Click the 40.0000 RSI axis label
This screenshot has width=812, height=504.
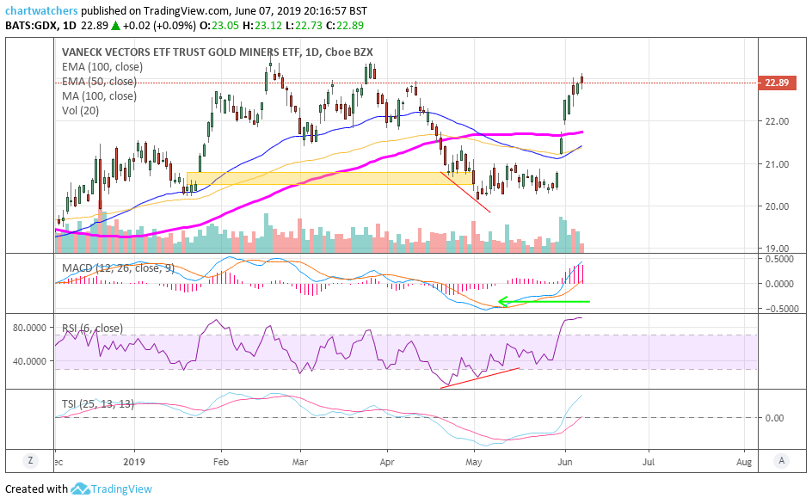pyautogui.click(x=30, y=361)
